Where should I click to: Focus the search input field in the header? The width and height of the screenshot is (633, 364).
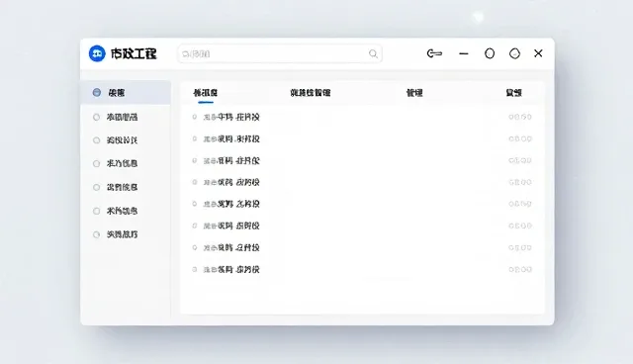point(280,53)
